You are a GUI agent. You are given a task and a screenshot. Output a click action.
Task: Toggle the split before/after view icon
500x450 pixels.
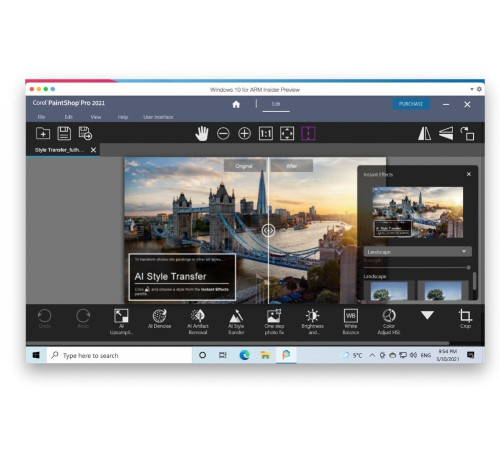[308, 134]
